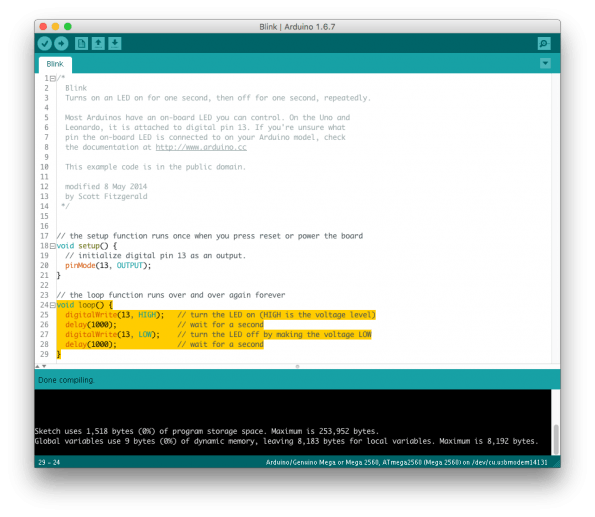Open the tab options dropdown arrow

(545, 63)
